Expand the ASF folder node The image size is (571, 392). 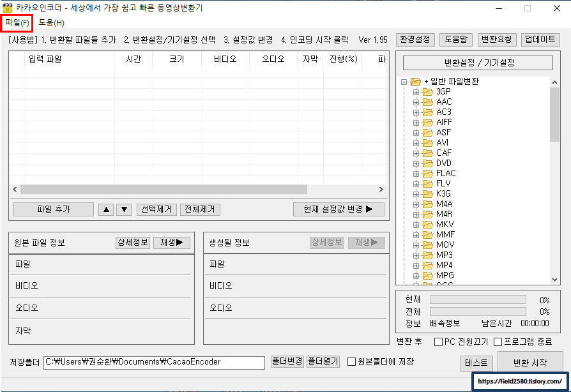(x=416, y=133)
